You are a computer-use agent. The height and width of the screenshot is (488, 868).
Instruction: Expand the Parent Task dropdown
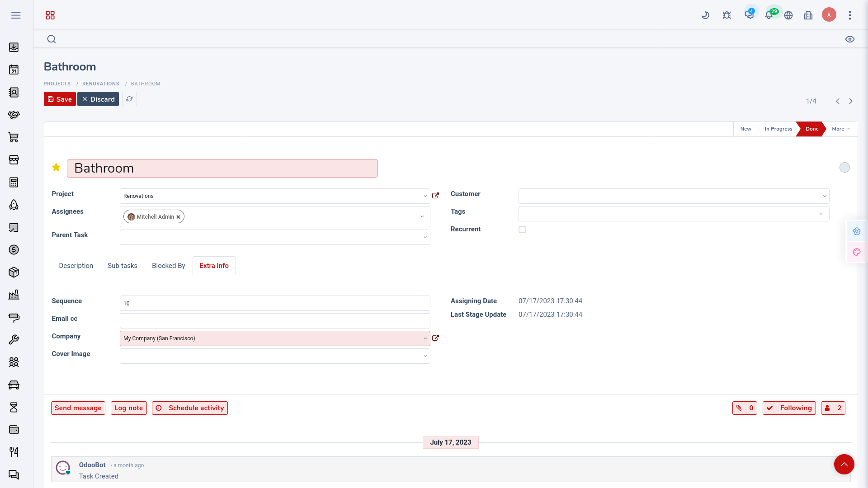425,237
